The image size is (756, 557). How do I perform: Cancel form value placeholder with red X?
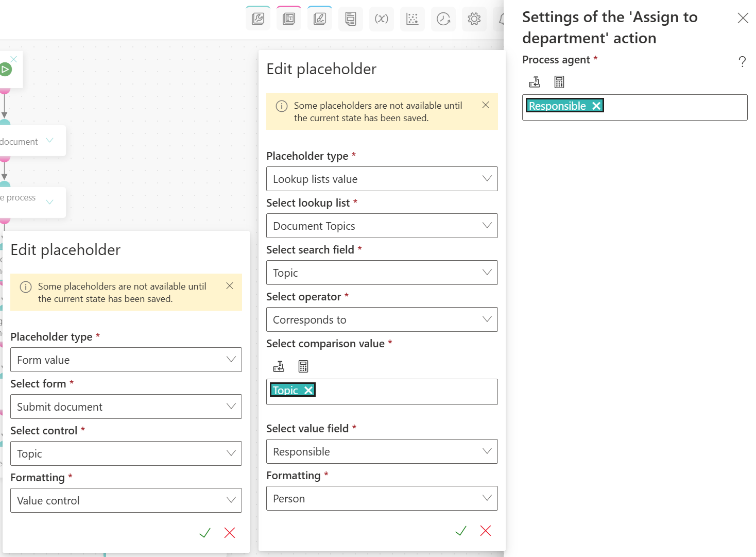point(230,533)
